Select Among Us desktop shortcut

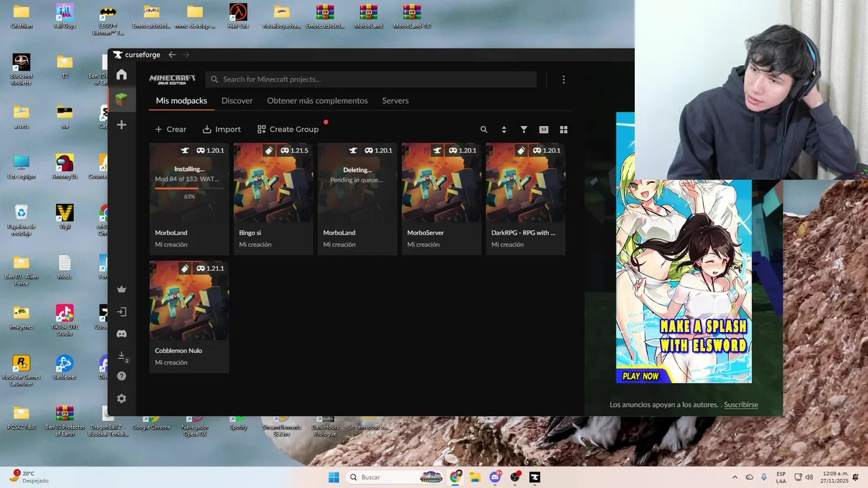pos(64,167)
